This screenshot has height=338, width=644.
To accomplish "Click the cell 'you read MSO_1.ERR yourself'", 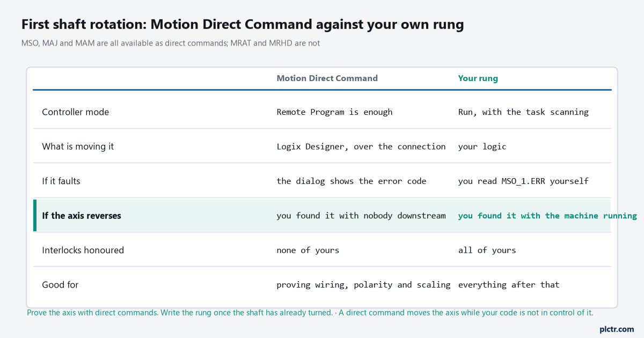I will click(x=523, y=181).
